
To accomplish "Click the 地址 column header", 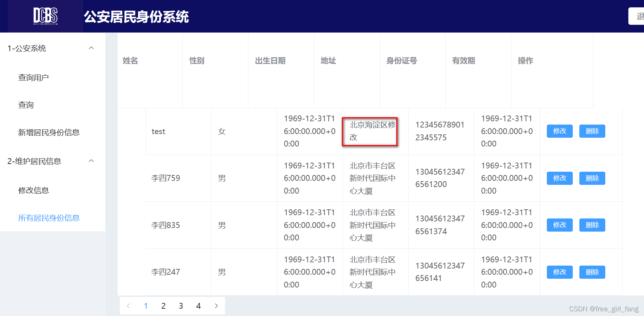I will [328, 61].
